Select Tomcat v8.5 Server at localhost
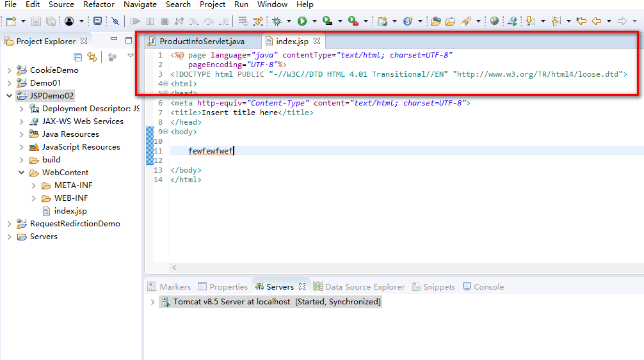The image size is (644, 360). 271,302
